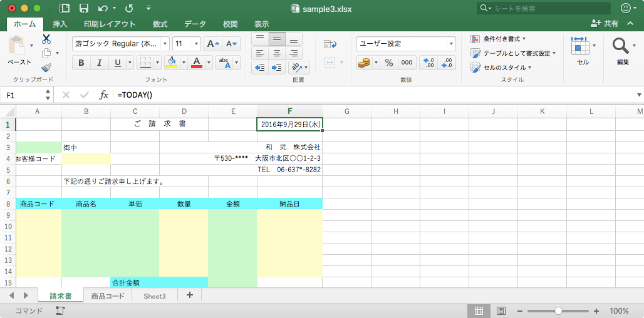Activate the Format Painter brush icon
The width and height of the screenshot is (644, 318).
[x=46, y=67]
